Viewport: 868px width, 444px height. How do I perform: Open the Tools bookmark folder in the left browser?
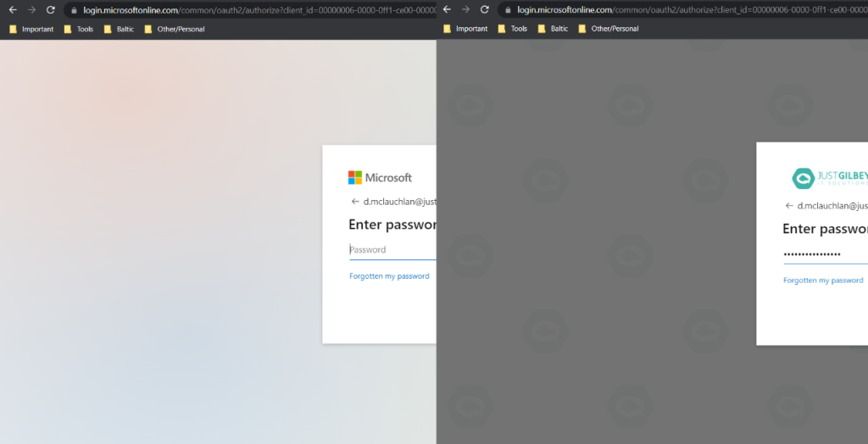tap(78, 29)
